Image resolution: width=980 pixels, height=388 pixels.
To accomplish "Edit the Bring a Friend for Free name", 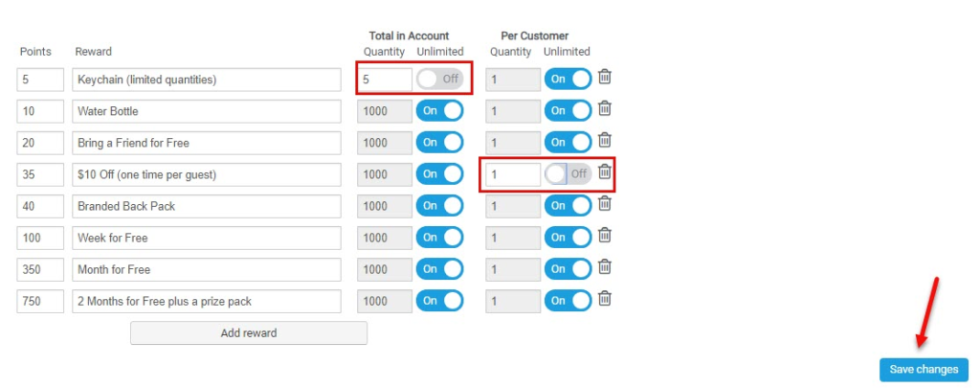I will [207, 143].
